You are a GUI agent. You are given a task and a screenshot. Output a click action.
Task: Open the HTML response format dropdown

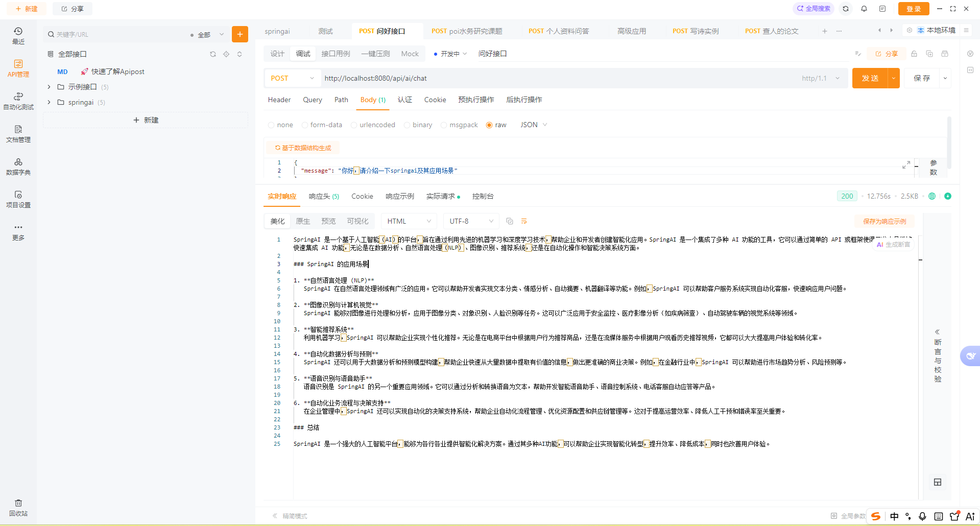click(409, 221)
